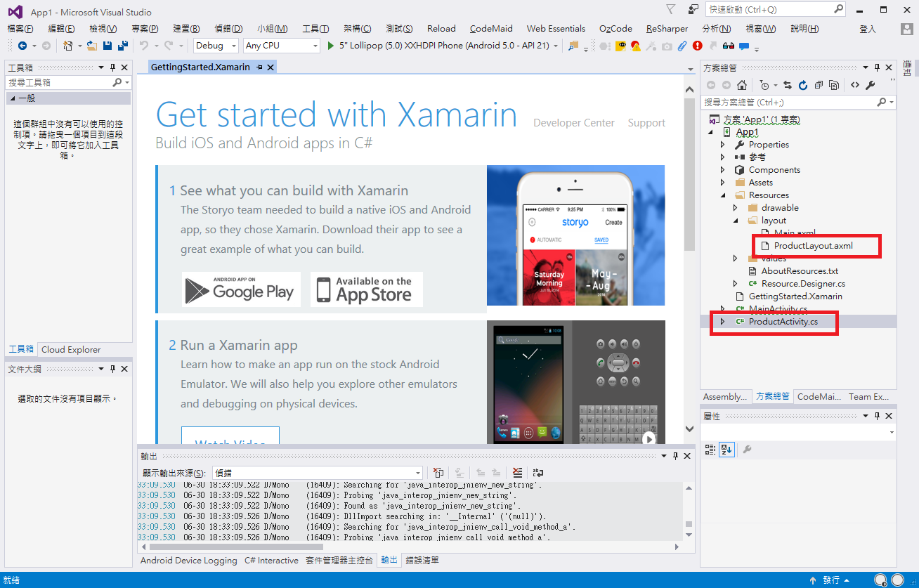Screen dimensions: 919x588
Task: Expand the Properties node under App1
Action: click(722, 145)
